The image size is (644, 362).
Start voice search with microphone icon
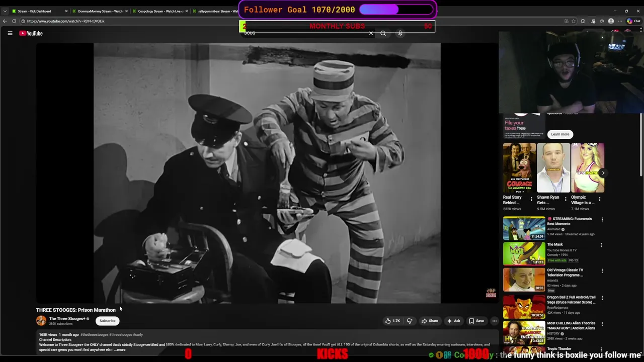(x=400, y=33)
